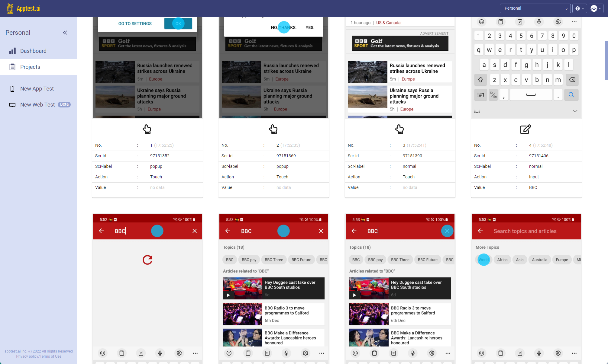Image resolution: width=608 pixels, height=364 pixels.
Task: Click the Search topics and articles field
Action: click(x=525, y=231)
